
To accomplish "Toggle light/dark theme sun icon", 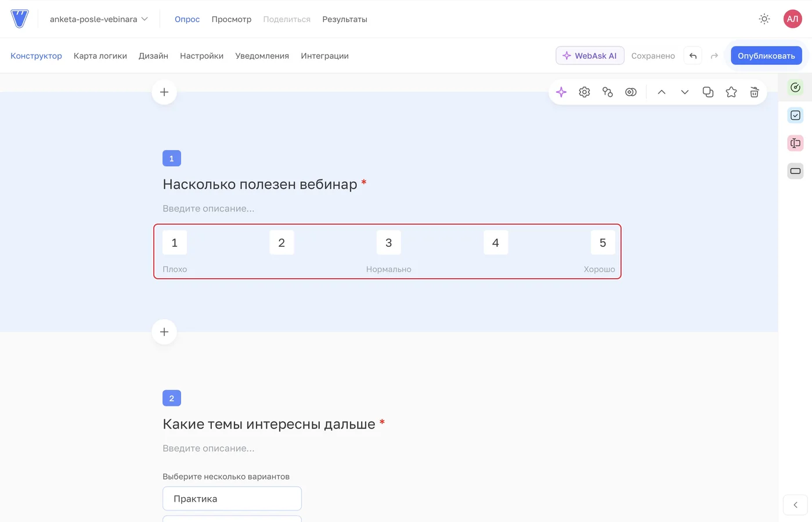I will click(764, 19).
